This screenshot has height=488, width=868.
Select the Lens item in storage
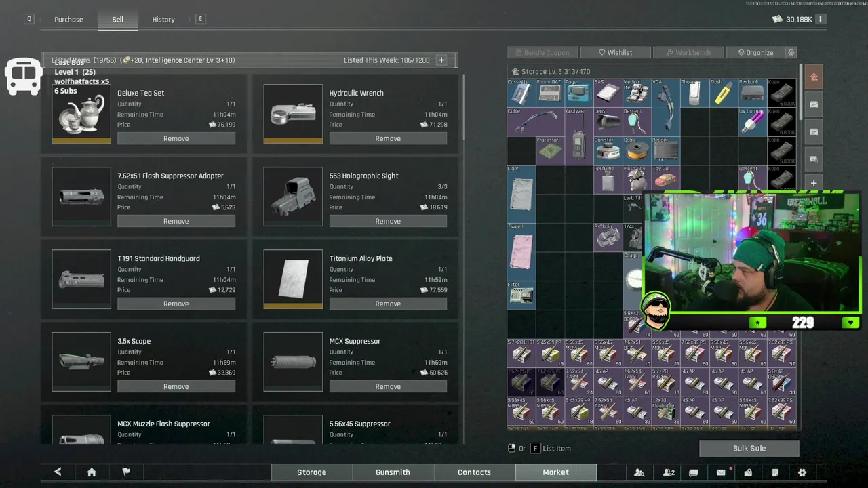(x=608, y=122)
